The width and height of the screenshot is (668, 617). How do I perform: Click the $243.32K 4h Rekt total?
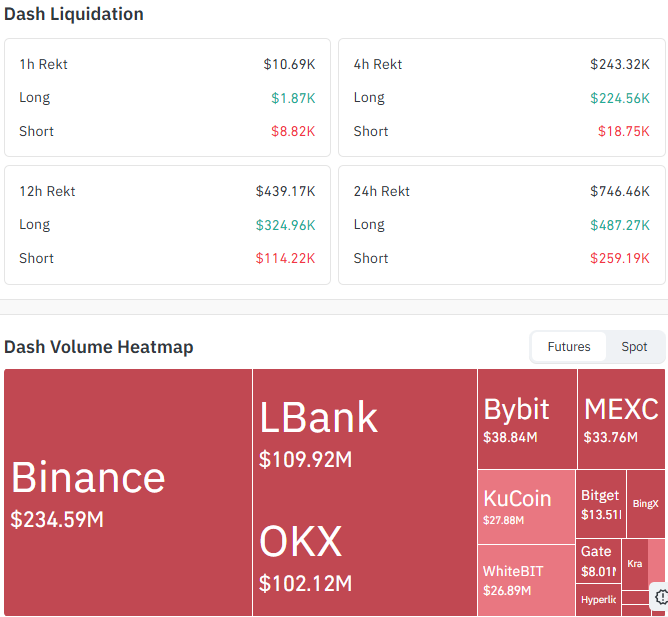point(620,64)
